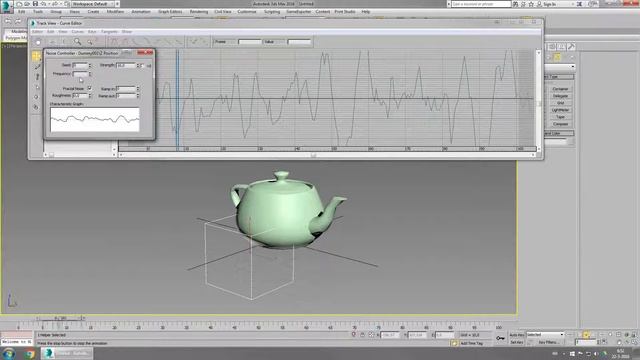Click the Seed spinner arrows
Image resolution: width=640 pixels, height=360 pixels.
90,65
